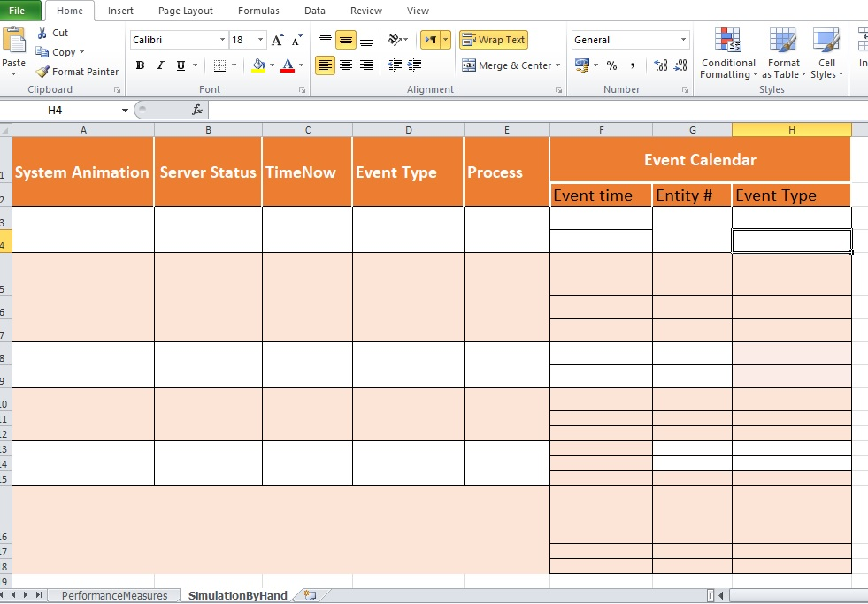Apply Comma Style number format
868x604 pixels.
point(632,65)
